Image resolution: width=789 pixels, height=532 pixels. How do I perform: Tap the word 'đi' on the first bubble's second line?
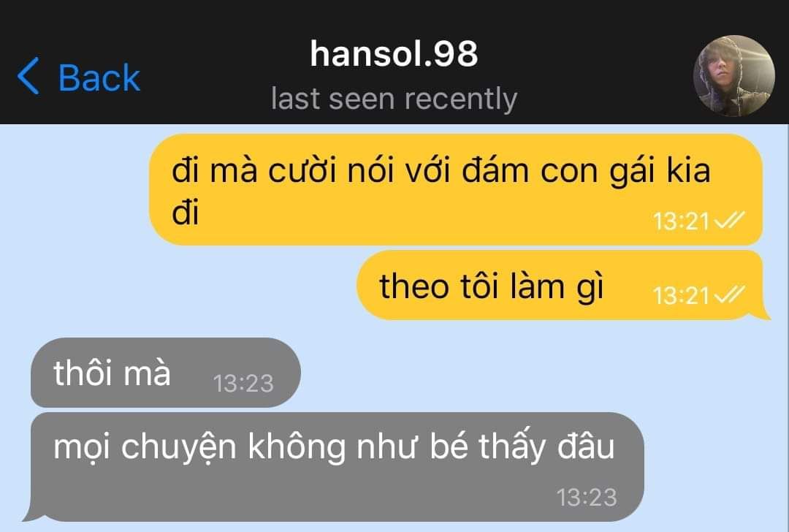pos(185,213)
